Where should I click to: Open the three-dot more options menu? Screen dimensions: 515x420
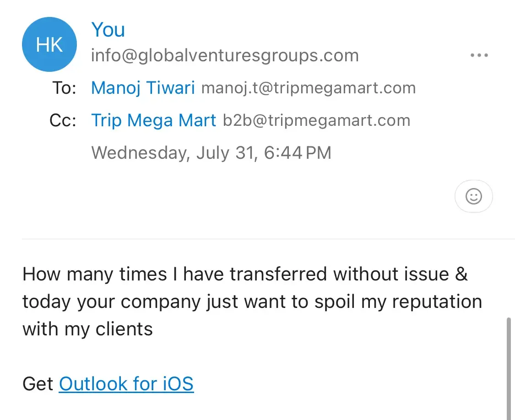pyautogui.click(x=479, y=55)
